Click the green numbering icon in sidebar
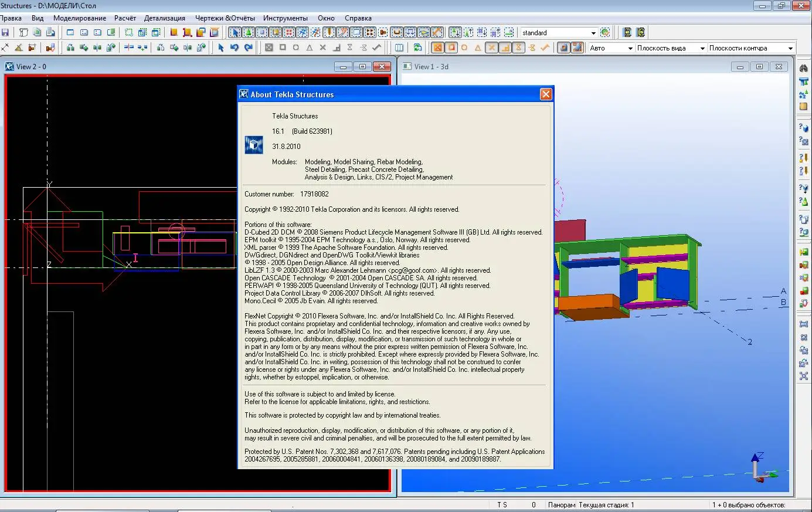The width and height of the screenshot is (812, 512). click(804, 252)
